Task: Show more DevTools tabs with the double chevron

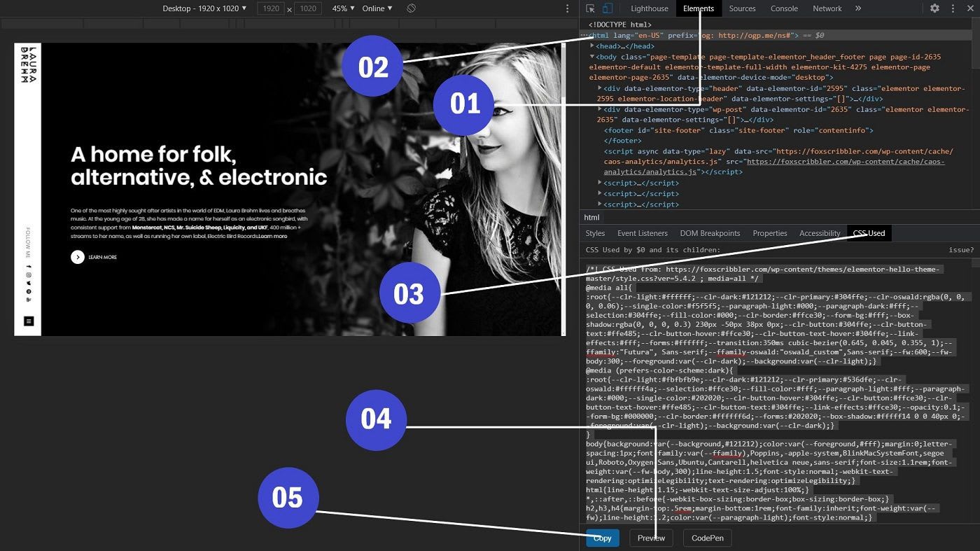Action: 858,8
